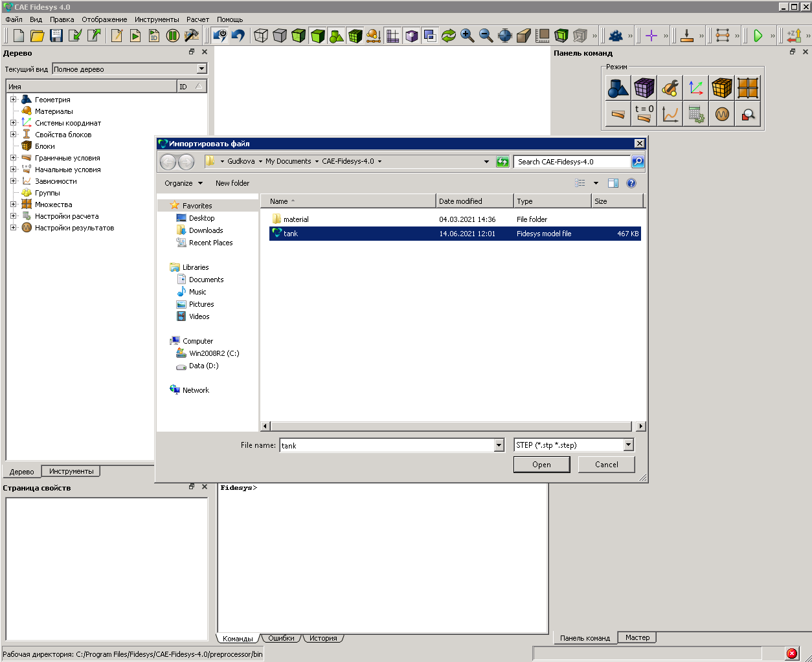Toggle the perspective purple cube icon

click(411, 36)
